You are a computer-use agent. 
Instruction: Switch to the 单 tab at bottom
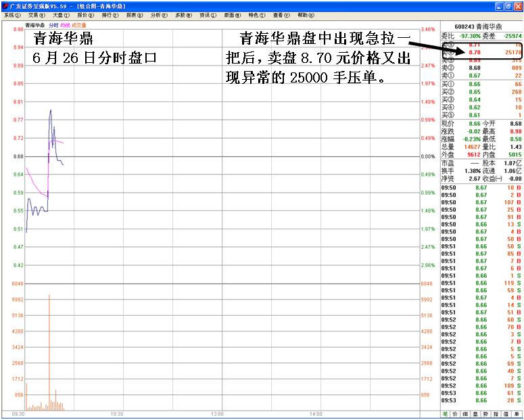tap(517, 415)
